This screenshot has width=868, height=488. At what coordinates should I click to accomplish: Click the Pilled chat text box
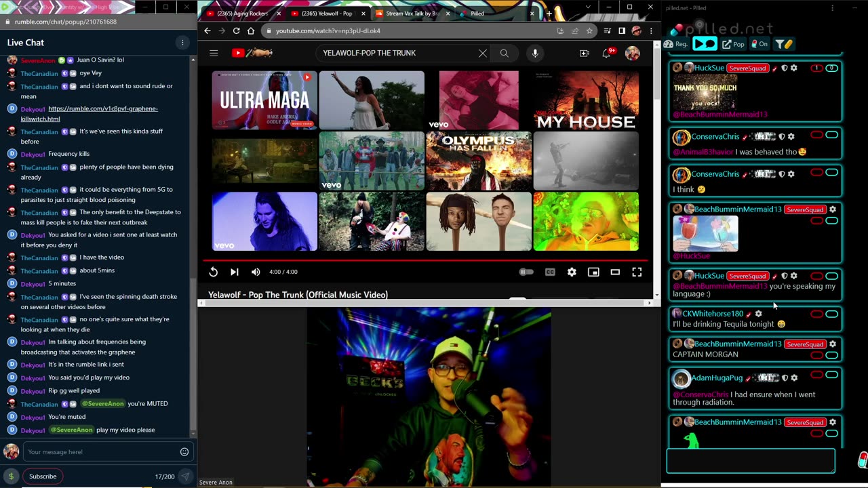pyautogui.click(x=751, y=461)
